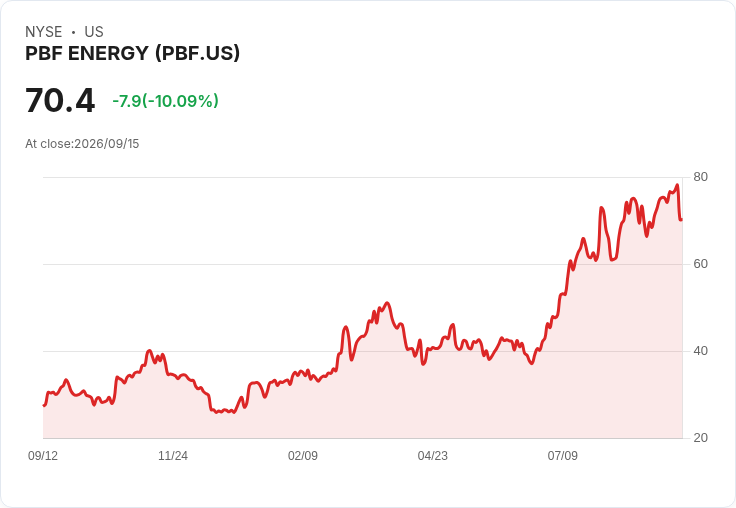This screenshot has height=508, width=736.
Task: Click the 11/24 date label
Action: (x=173, y=455)
